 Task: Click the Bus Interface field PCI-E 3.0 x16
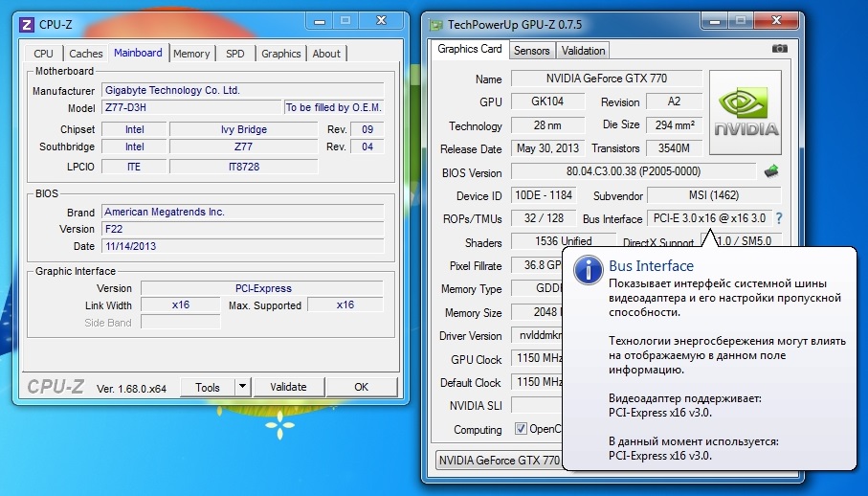click(x=709, y=218)
